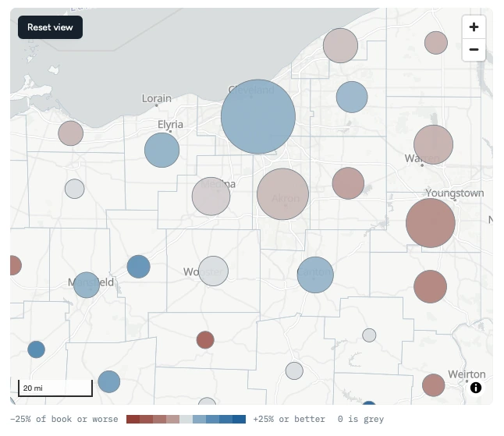Screen dimensions: 504x436
Task: Select the large blue Cleveland bubble
Action: point(258,117)
